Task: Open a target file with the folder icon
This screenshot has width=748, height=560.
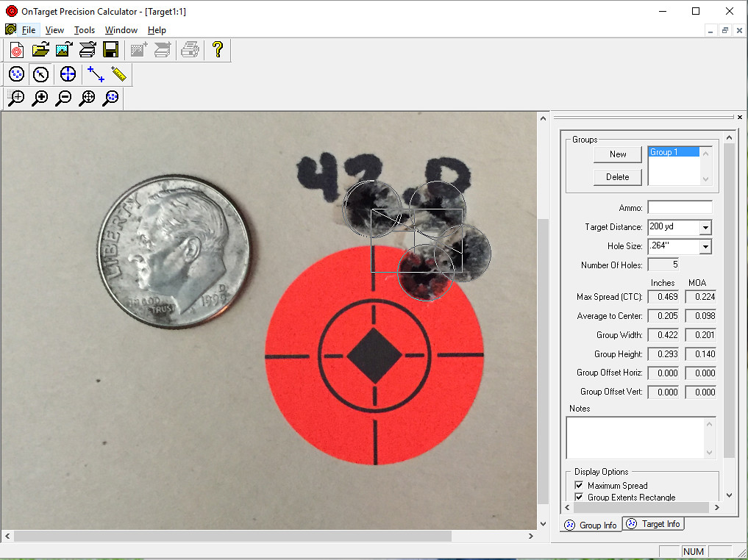Action: (40, 50)
